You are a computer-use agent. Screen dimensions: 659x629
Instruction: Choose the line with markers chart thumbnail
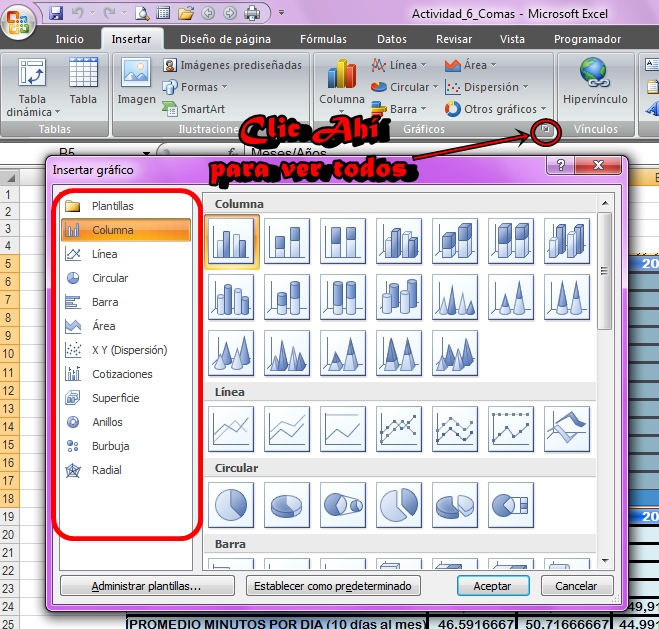(x=399, y=429)
